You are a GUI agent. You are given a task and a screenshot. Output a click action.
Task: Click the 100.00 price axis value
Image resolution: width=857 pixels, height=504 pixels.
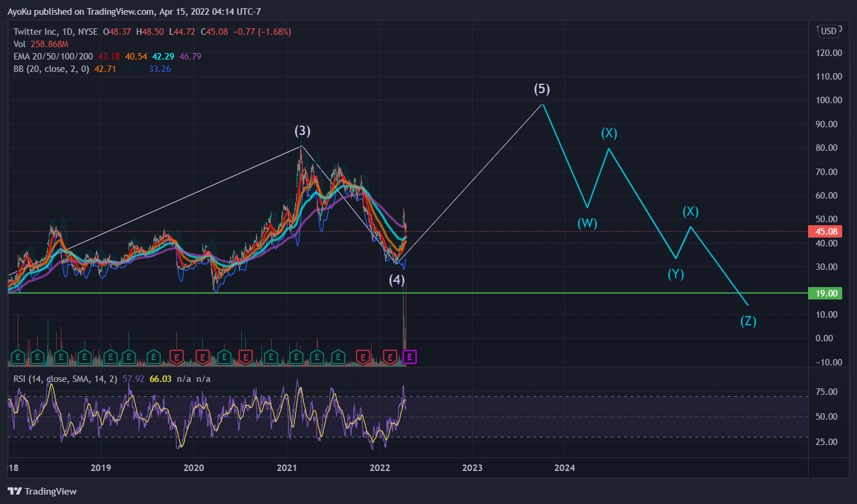[x=828, y=100]
